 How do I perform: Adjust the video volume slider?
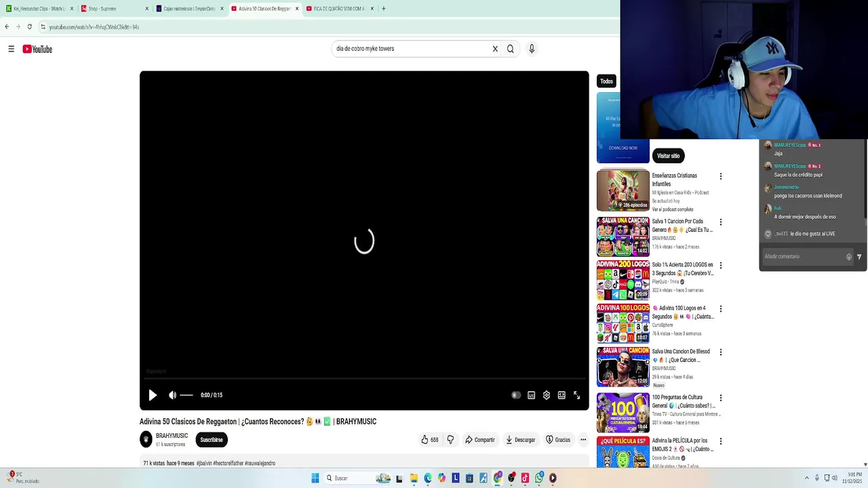pos(186,395)
